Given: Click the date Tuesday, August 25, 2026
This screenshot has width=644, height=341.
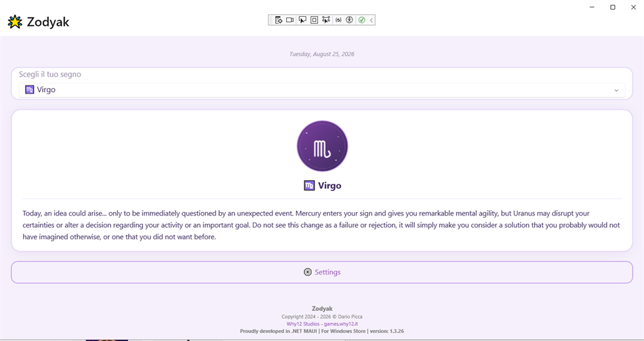Looking at the screenshot, I should point(322,54).
